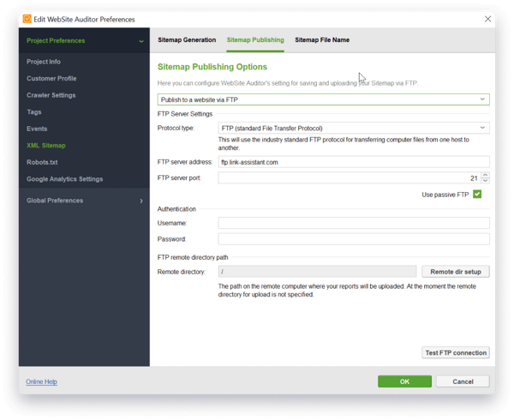
Task: Close the preferences dialog window
Action: click(x=487, y=18)
